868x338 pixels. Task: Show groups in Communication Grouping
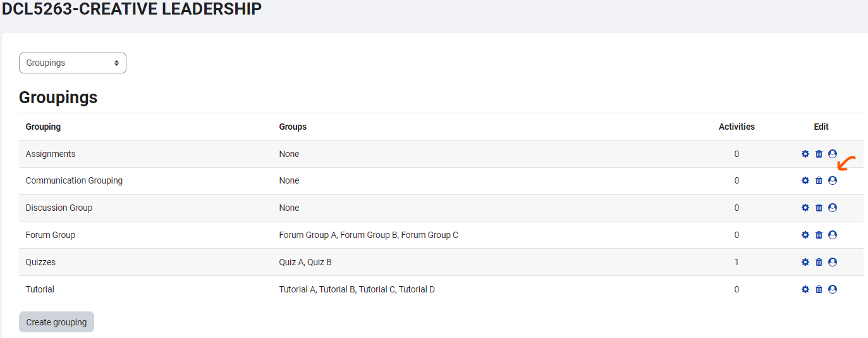833,180
